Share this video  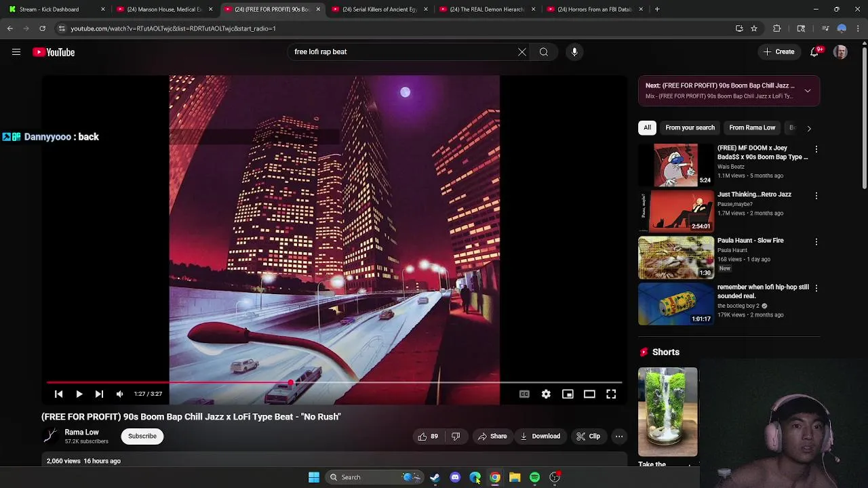[492, 436]
